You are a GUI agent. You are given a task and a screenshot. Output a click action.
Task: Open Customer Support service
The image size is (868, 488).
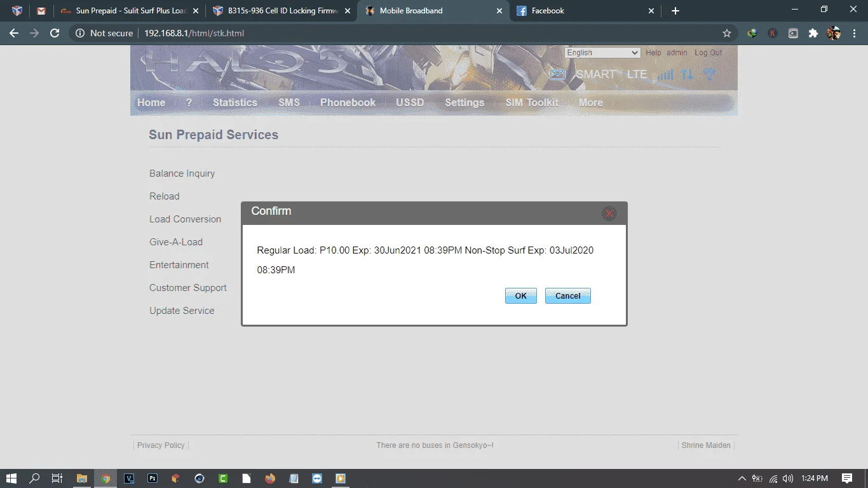coord(188,288)
